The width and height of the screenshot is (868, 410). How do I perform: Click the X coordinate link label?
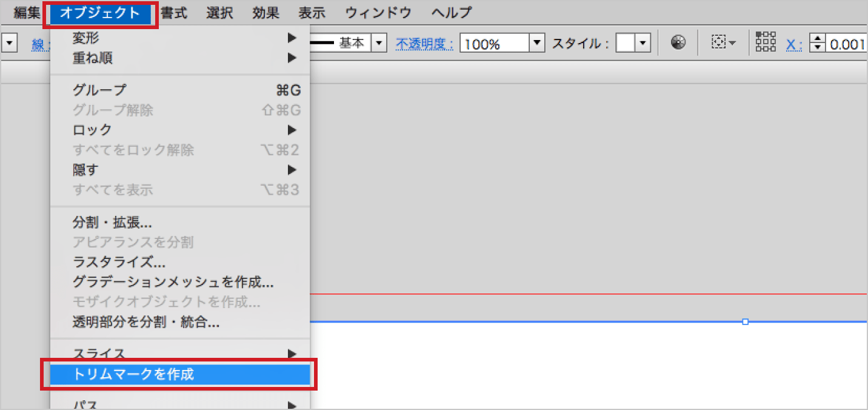[794, 44]
